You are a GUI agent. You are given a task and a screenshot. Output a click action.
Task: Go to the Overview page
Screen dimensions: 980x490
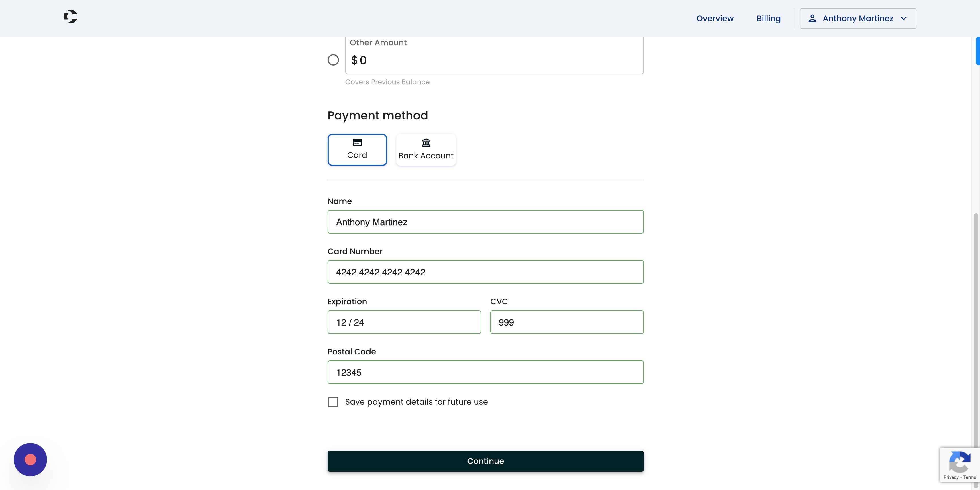click(x=715, y=18)
